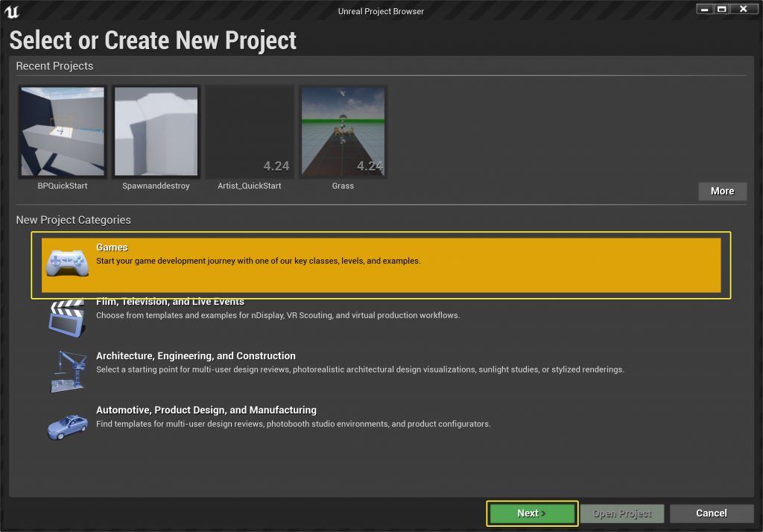Click the Automotive car icon
This screenshot has height=532, width=763.
click(x=67, y=425)
